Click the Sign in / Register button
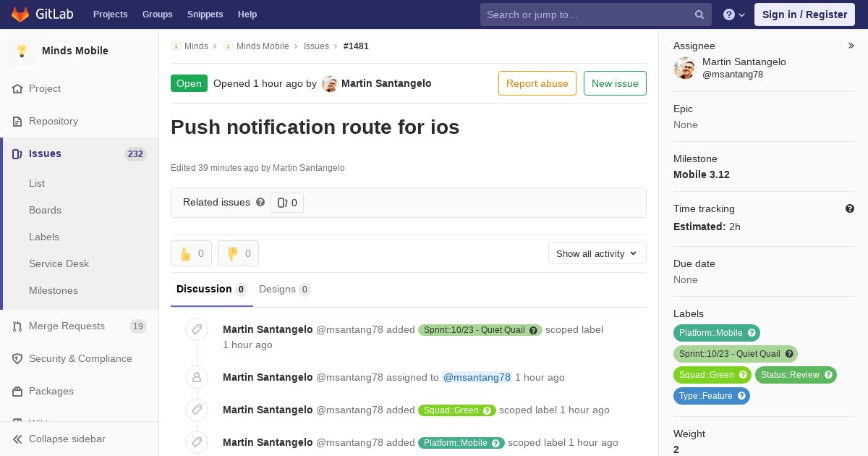The height and width of the screenshot is (456, 868). pos(804,14)
